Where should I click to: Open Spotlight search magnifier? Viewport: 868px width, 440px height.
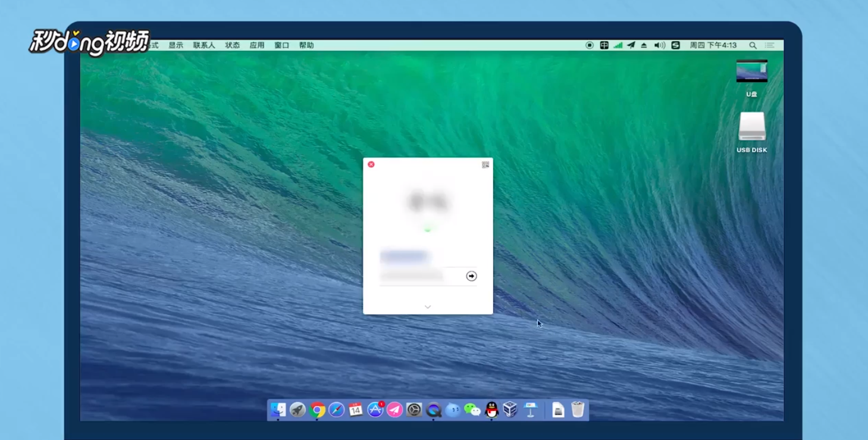[x=753, y=45]
